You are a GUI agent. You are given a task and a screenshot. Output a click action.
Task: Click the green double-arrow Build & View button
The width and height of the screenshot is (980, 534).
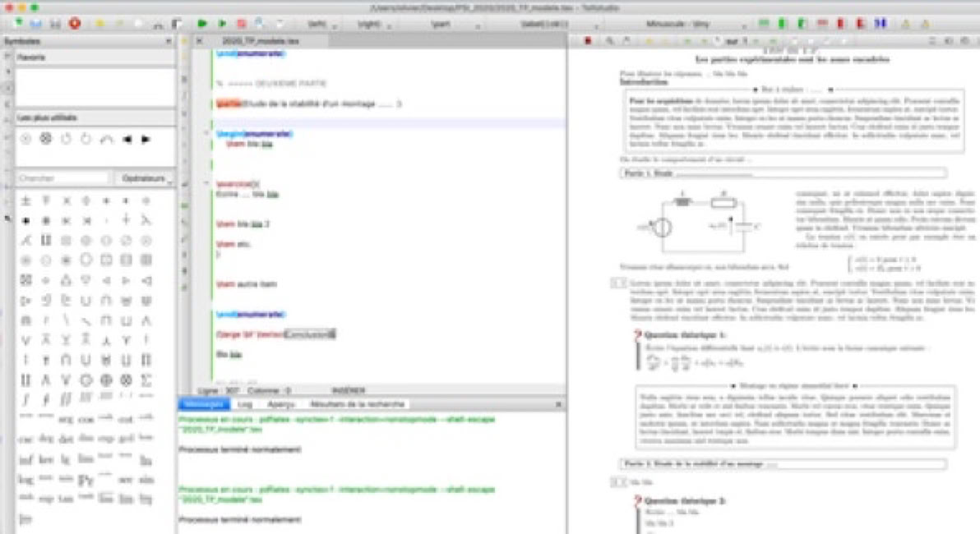click(x=202, y=24)
